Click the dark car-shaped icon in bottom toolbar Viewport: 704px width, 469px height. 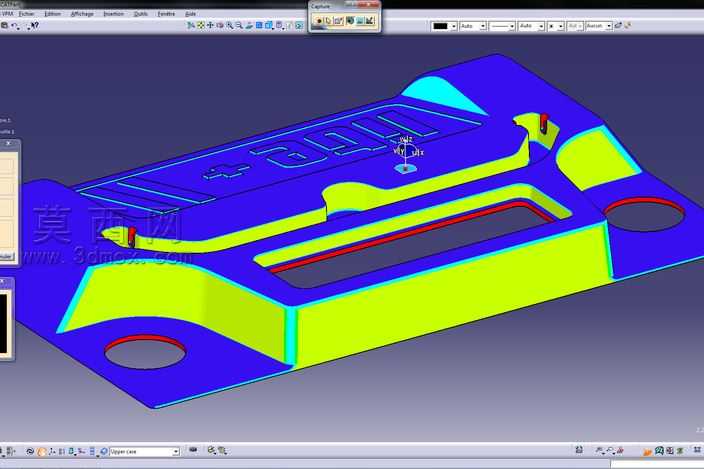(193, 450)
